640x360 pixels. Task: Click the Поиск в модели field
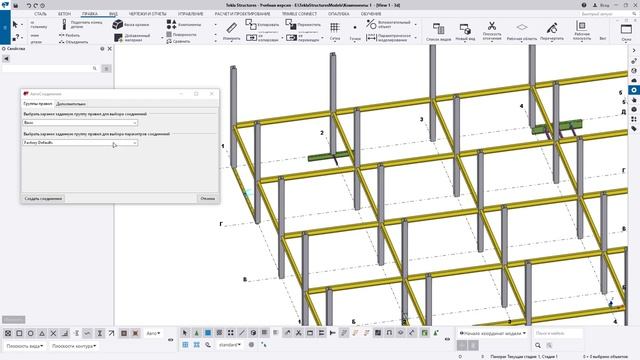point(558,333)
